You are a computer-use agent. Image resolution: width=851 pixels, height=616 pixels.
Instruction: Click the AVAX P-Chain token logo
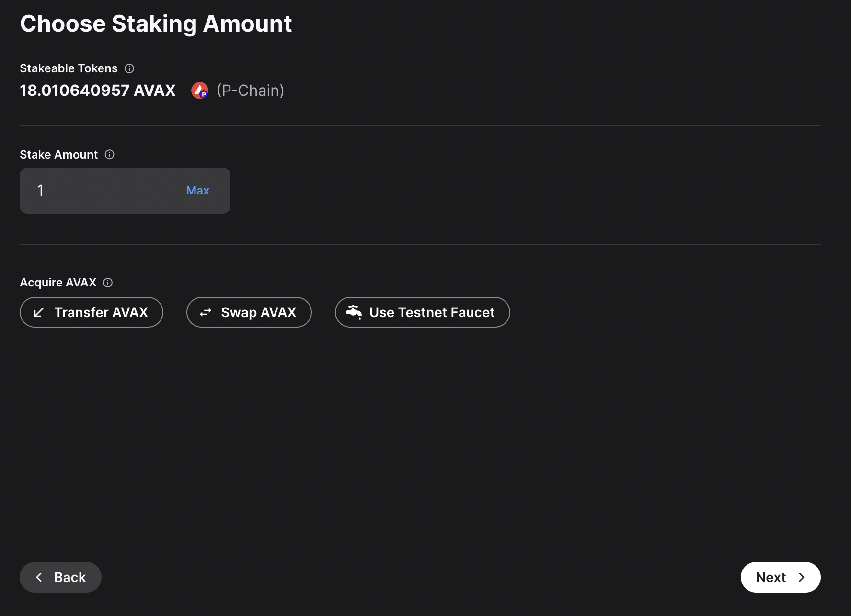[x=200, y=91]
